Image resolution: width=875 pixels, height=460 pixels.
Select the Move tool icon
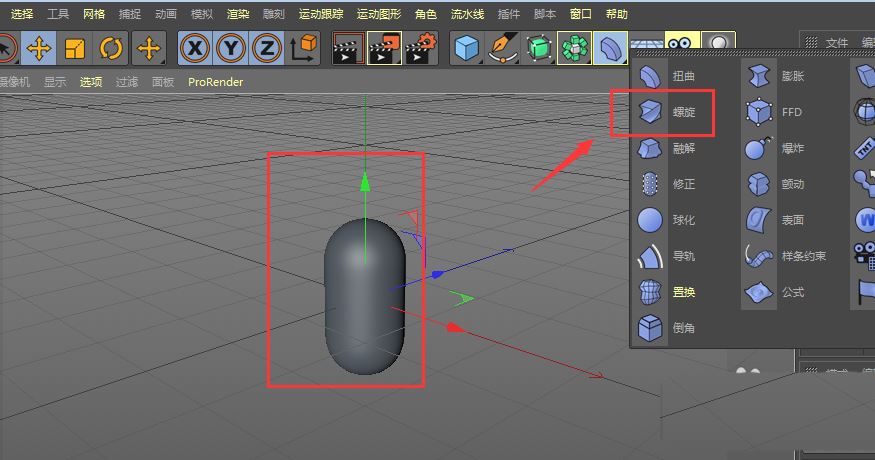(39, 49)
